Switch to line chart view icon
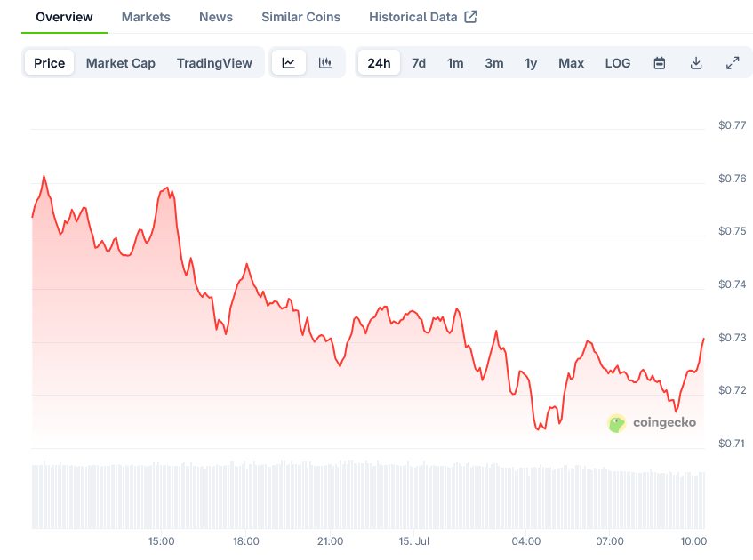The width and height of the screenshot is (753, 560). coord(289,62)
